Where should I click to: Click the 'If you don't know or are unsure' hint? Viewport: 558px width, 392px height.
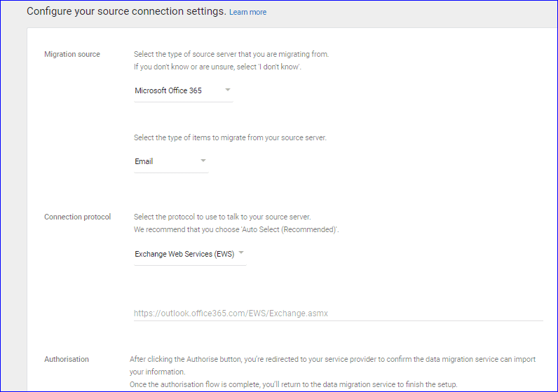(217, 67)
